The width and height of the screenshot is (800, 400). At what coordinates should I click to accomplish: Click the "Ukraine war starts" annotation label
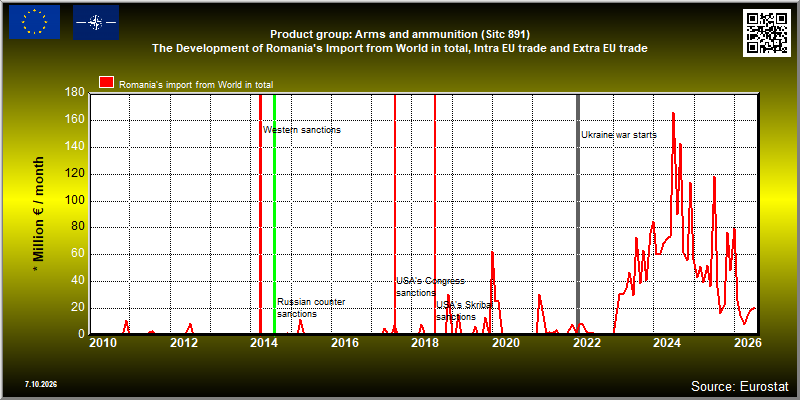pyautogui.click(x=619, y=135)
